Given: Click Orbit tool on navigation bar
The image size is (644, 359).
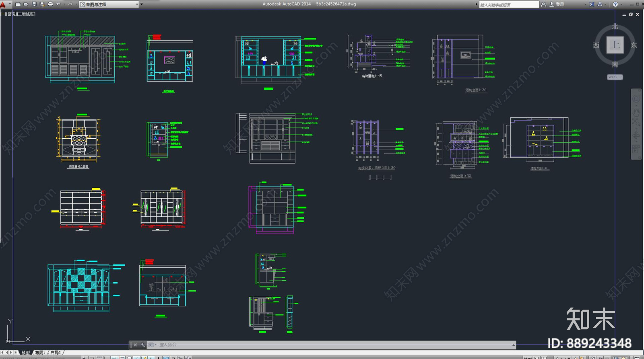Looking at the screenshot, I should coord(636,135).
